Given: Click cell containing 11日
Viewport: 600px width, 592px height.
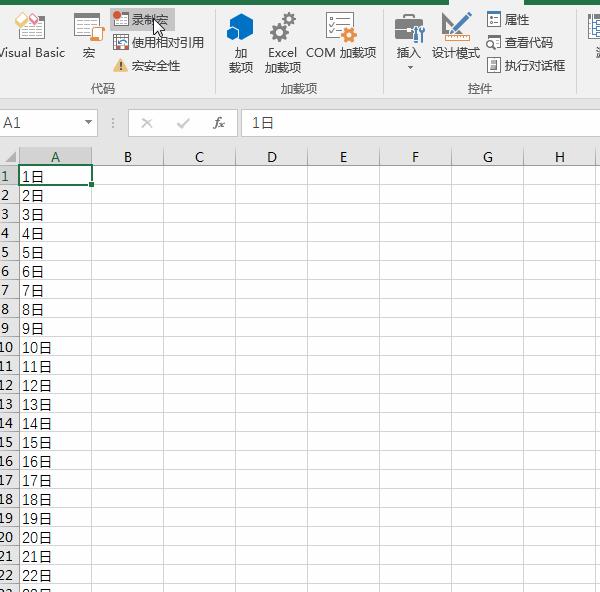Looking at the screenshot, I should point(55,365).
